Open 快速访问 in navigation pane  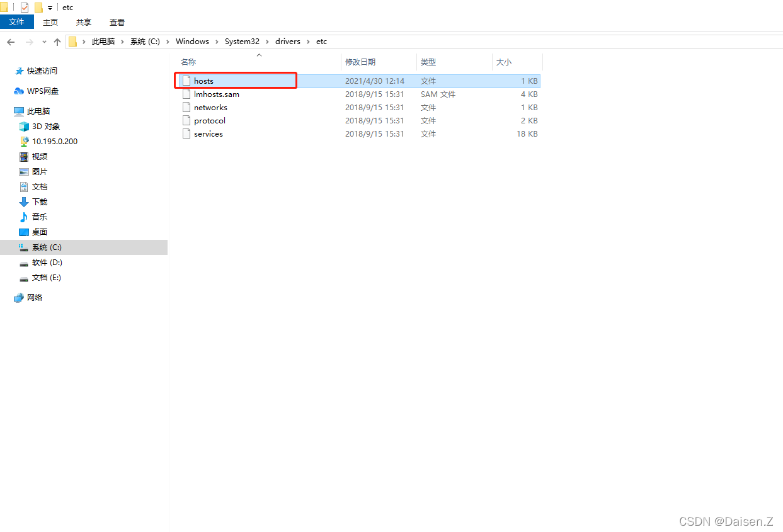42,71
